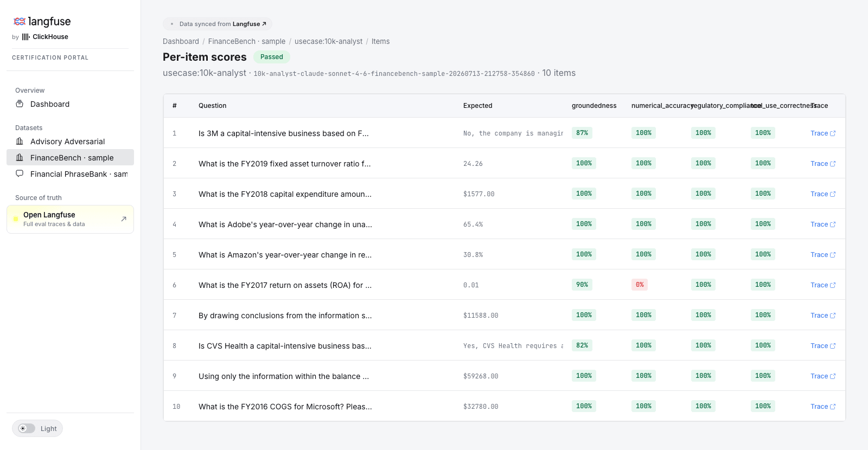
Task: Click expected value 65.4%
Action: click(473, 224)
